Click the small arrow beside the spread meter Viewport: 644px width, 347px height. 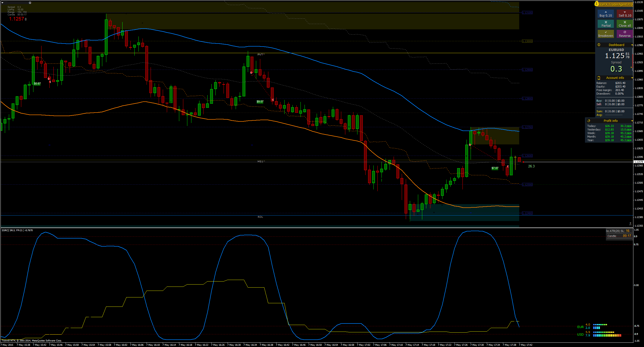coord(631,67)
